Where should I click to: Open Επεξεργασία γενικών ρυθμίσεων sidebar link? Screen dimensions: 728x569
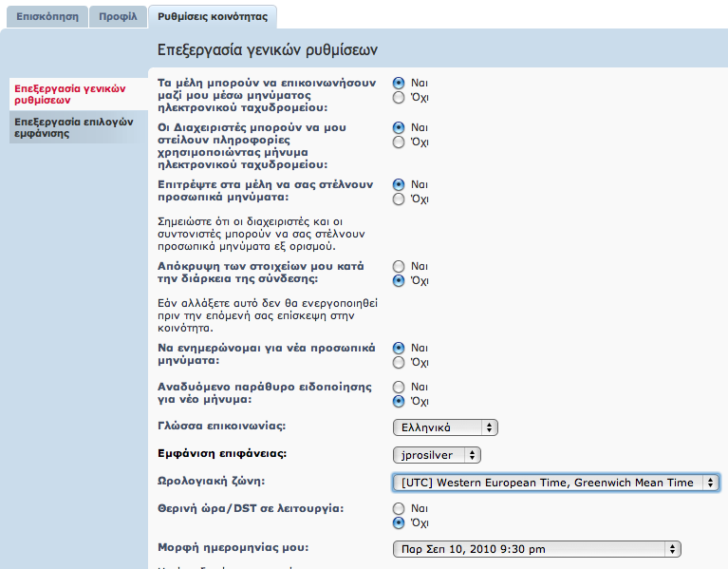click(x=70, y=93)
